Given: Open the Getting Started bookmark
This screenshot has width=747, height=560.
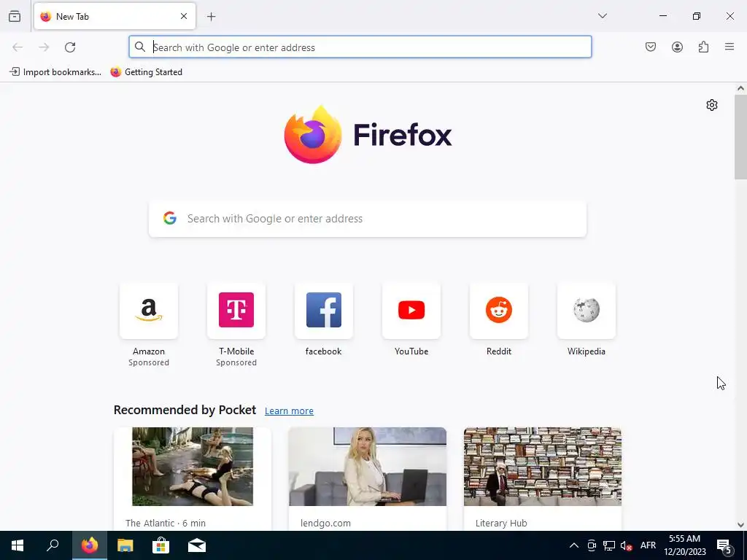Looking at the screenshot, I should (x=146, y=72).
